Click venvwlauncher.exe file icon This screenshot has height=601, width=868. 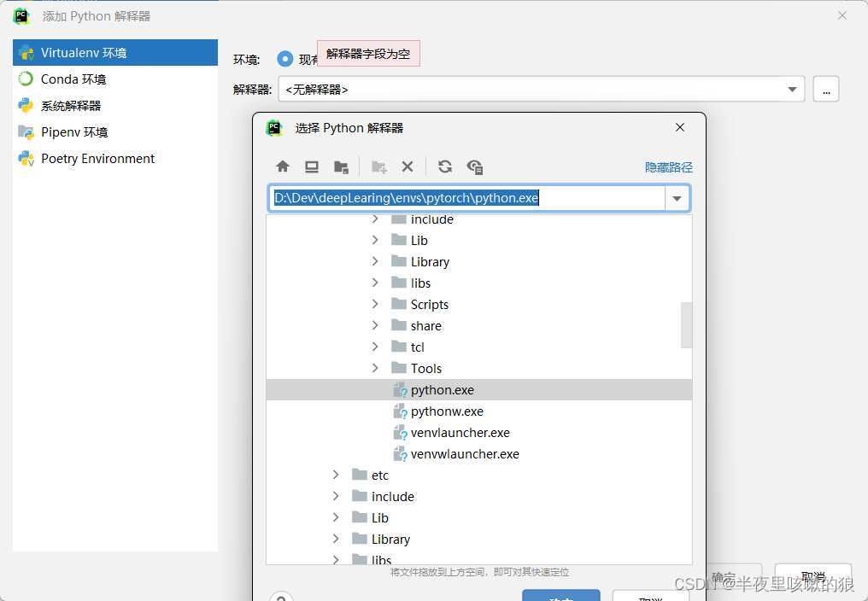coord(400,454)
